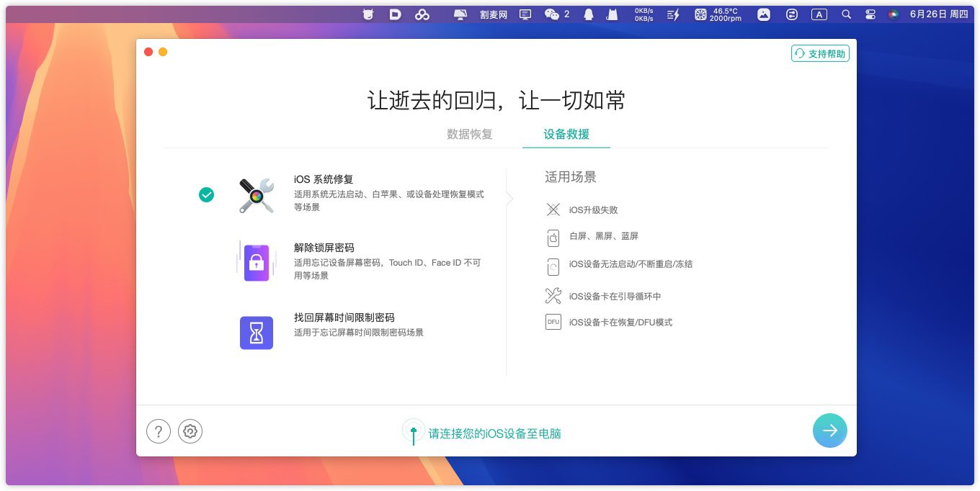Click the DFU mode scenario icon
980x491 pixels.
[553, 323]
